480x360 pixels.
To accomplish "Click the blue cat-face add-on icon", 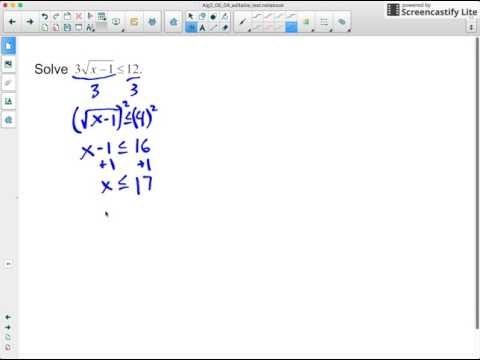I will (152, 22).
